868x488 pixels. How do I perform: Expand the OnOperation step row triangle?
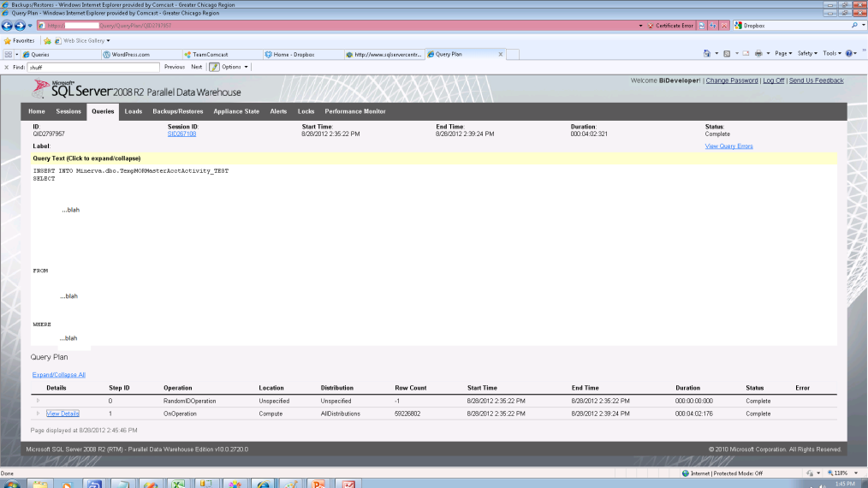pos(39,414)
